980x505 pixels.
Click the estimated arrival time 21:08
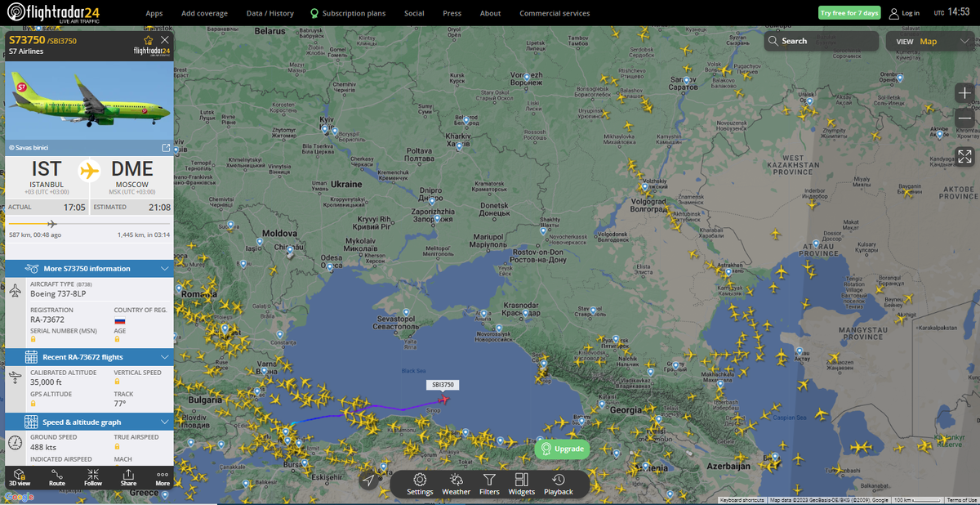click(x=158, y=208)
